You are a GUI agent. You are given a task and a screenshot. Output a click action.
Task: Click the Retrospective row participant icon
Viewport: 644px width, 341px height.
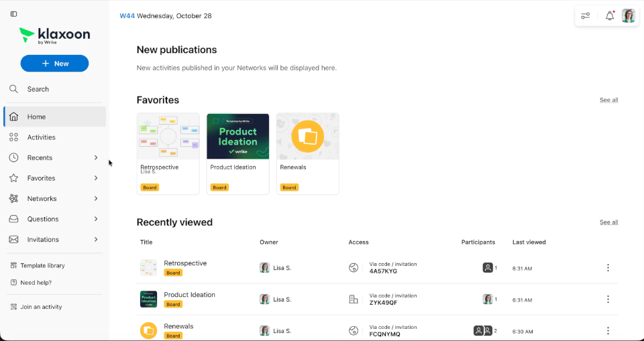point(488,268)
